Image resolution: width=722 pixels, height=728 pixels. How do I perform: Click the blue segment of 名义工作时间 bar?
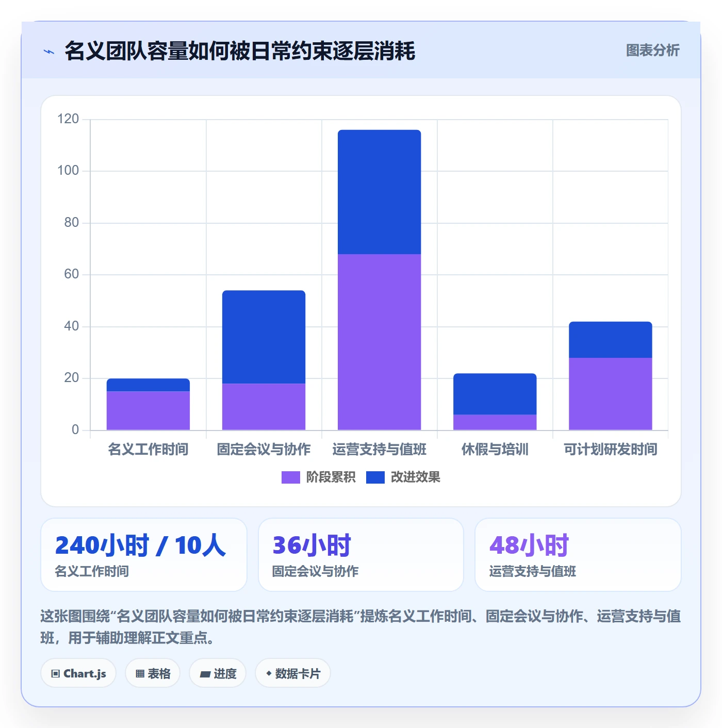[148, 385]
